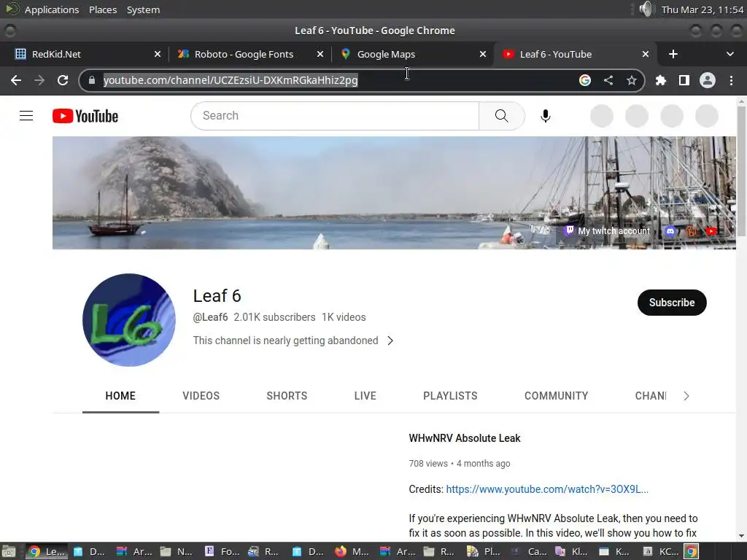Viewport: 747px width, 560px height.
Task: Open the Fo... taskbar window entry
Action: [223, 551]
